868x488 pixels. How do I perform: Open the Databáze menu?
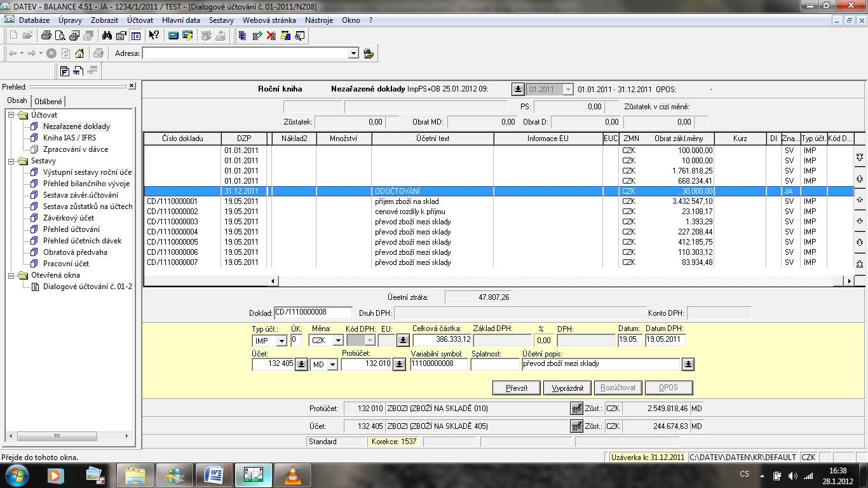34,20
